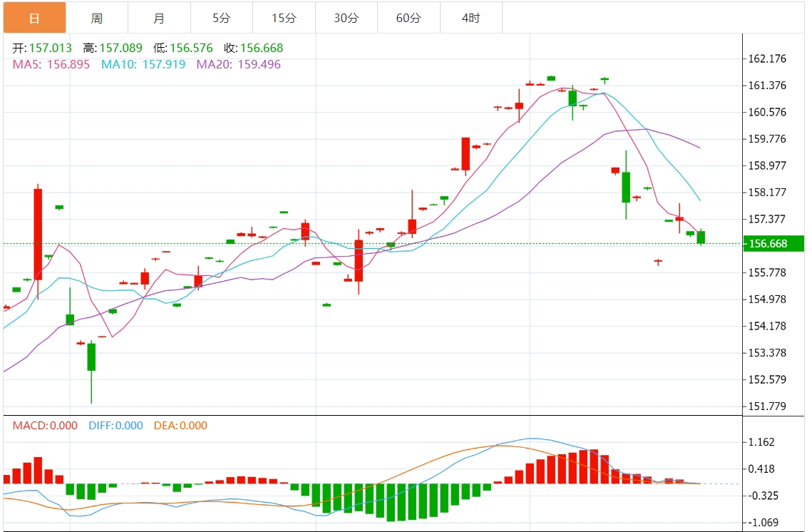The width and height of the screenshot is (812, 532).
Task: Click the -0.325 MACD axis label
Action: [763, 496]
